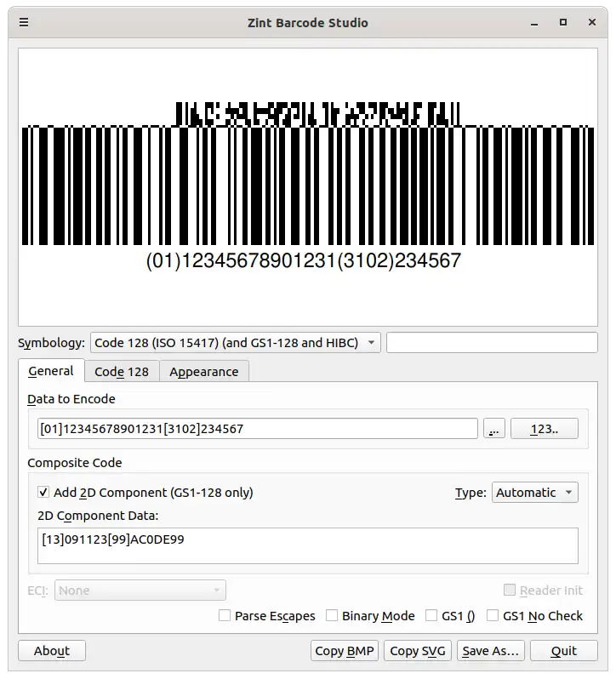Open the data dialog ellipsis button
616x679 pixels.
coord(494,429)
